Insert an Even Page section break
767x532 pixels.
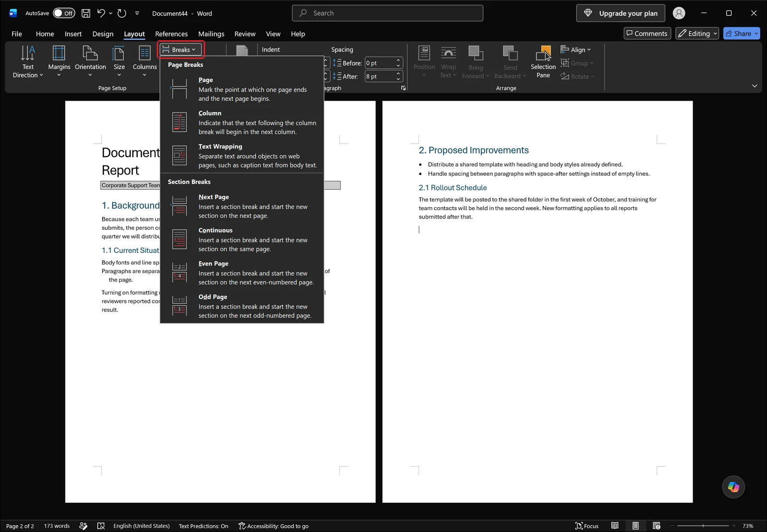coord(242,273)
